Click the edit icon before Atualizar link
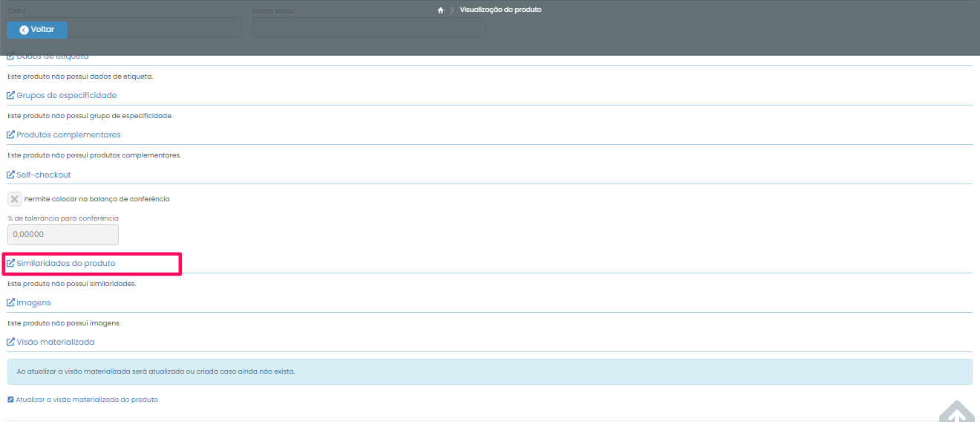The height and width of the screenshot is (422, 980). click(x=10, y=400)
